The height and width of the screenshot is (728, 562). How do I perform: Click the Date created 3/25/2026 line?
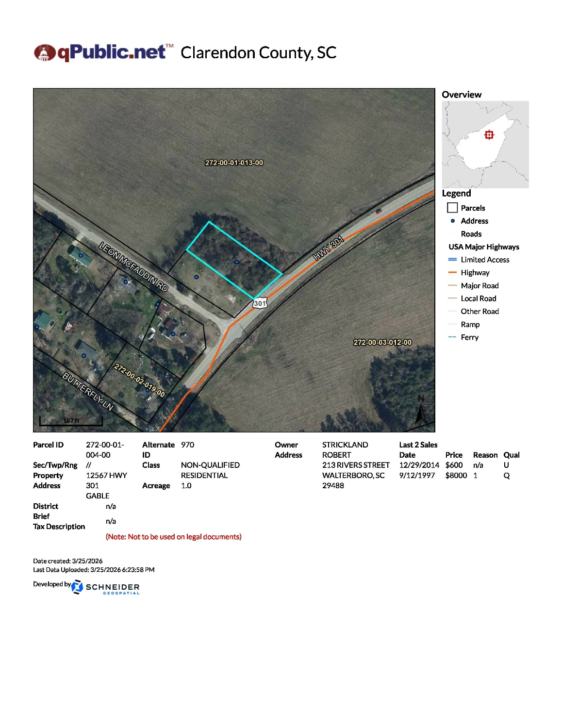point(68,561)
